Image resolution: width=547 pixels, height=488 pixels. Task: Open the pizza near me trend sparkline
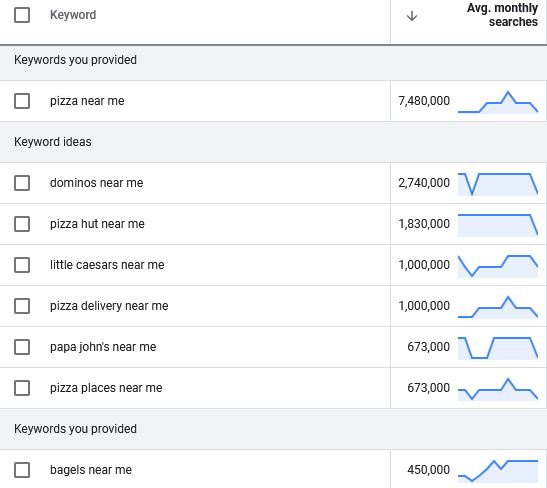(x=498, y=102)
